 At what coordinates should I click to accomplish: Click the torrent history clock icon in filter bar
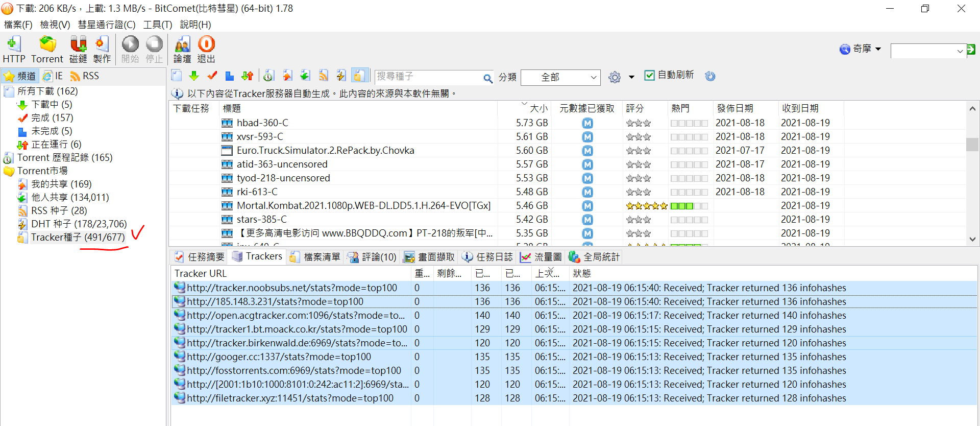pos(269,76)
